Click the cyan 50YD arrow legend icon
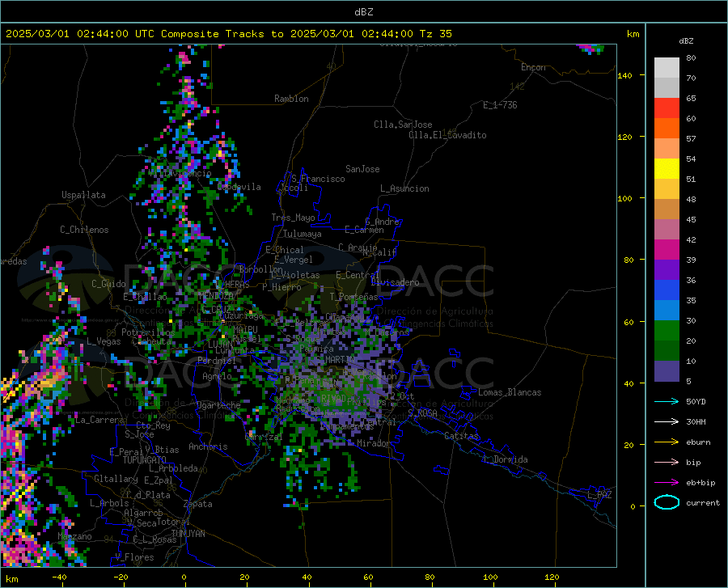 pyautogui.click(x=667, y=401)
